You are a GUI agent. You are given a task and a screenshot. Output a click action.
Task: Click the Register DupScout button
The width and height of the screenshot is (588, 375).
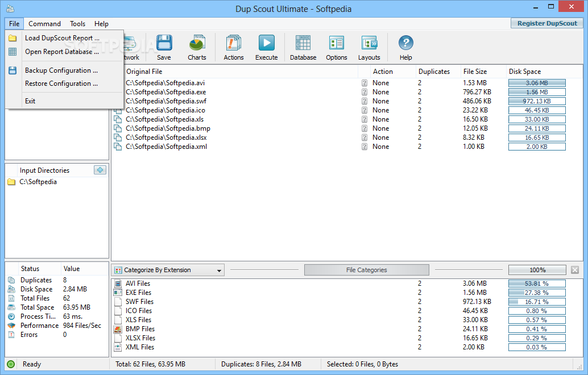[547, 23]
